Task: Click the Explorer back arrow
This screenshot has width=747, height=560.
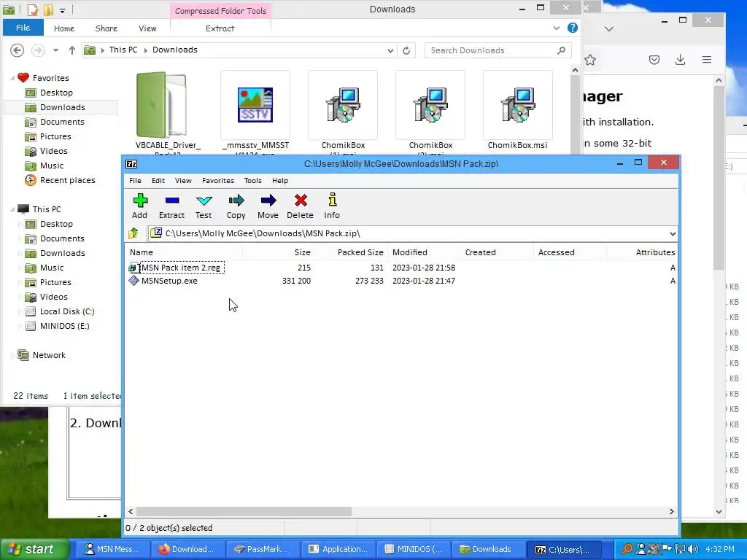Action: [18, 50]
